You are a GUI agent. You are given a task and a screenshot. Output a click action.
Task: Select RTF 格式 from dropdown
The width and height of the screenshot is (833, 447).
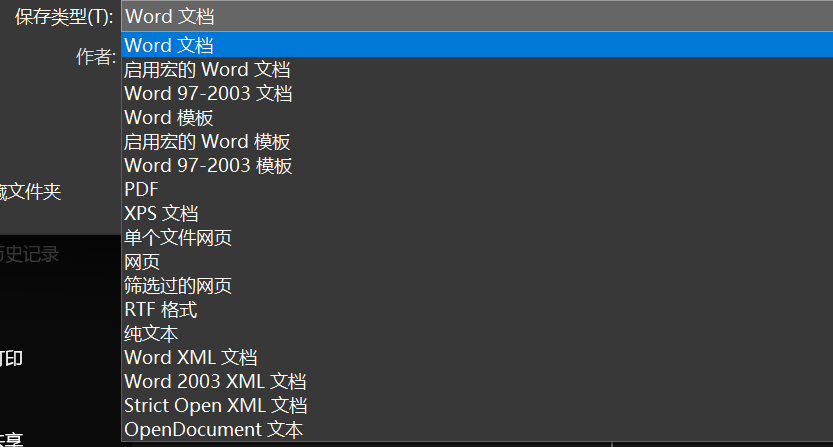point(477,309)
